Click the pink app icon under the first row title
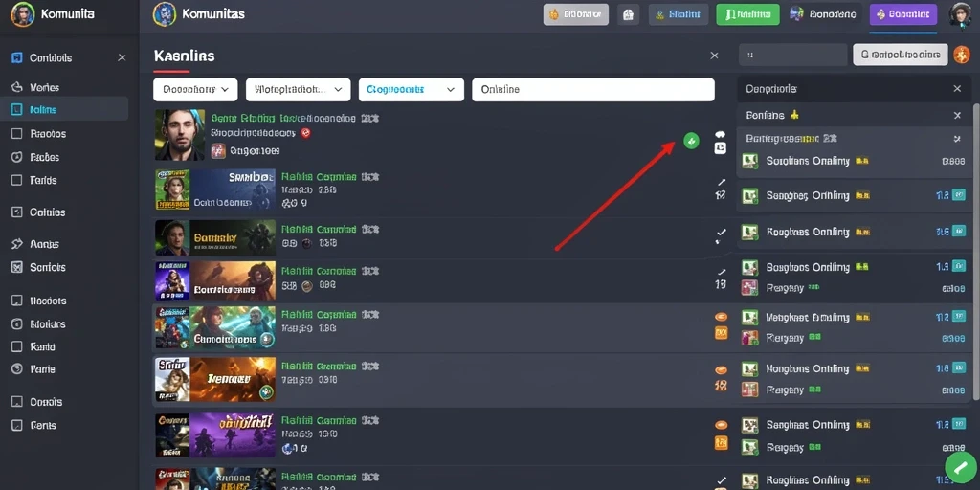Viewport: 980px width, 490px height. (218, 150)
